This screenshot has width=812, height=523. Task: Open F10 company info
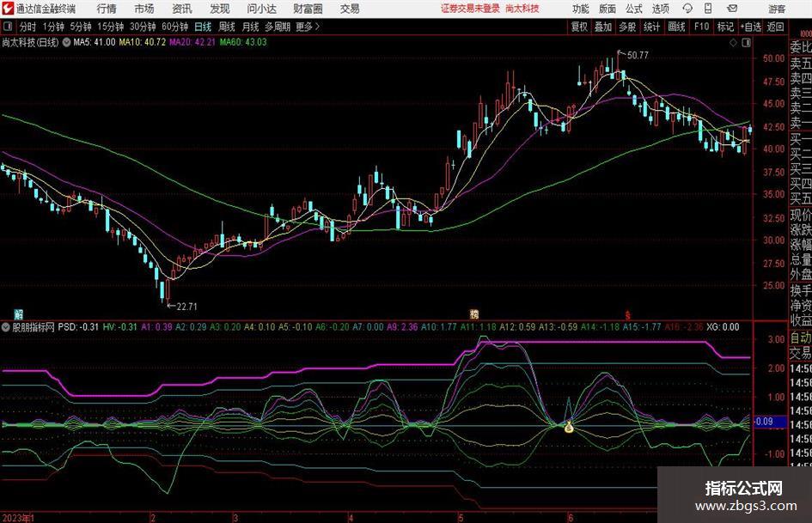(x=701, y=27)
